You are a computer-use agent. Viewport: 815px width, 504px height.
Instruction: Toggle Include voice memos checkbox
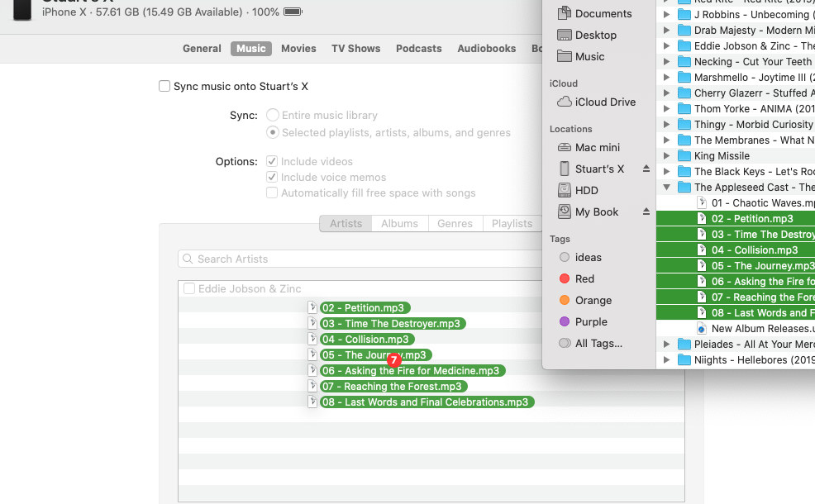click(x=272, y=177)
